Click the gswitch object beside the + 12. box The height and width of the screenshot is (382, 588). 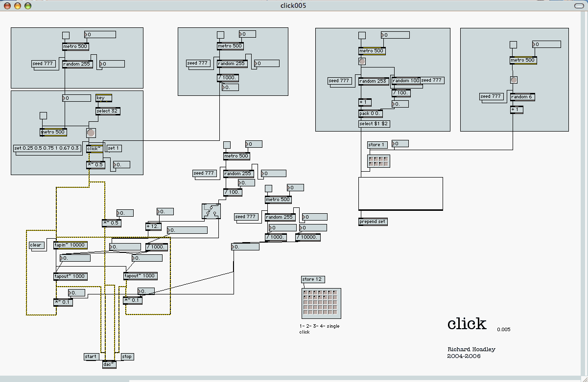click(x=211, y=211)
